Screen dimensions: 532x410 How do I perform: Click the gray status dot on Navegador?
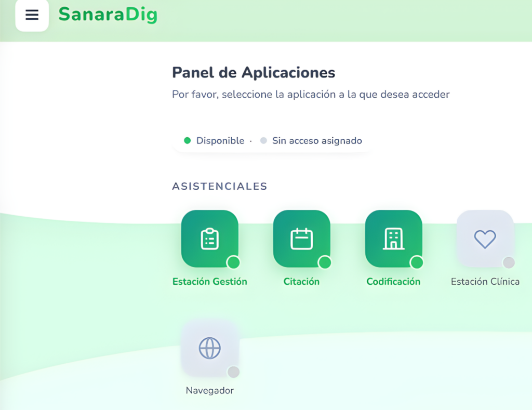pos(233,372)
